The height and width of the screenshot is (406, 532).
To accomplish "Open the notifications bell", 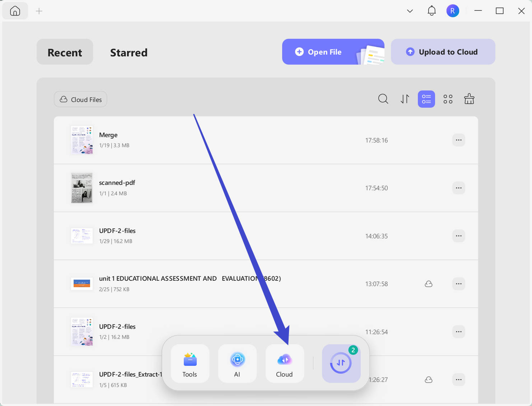I will 431,11.
